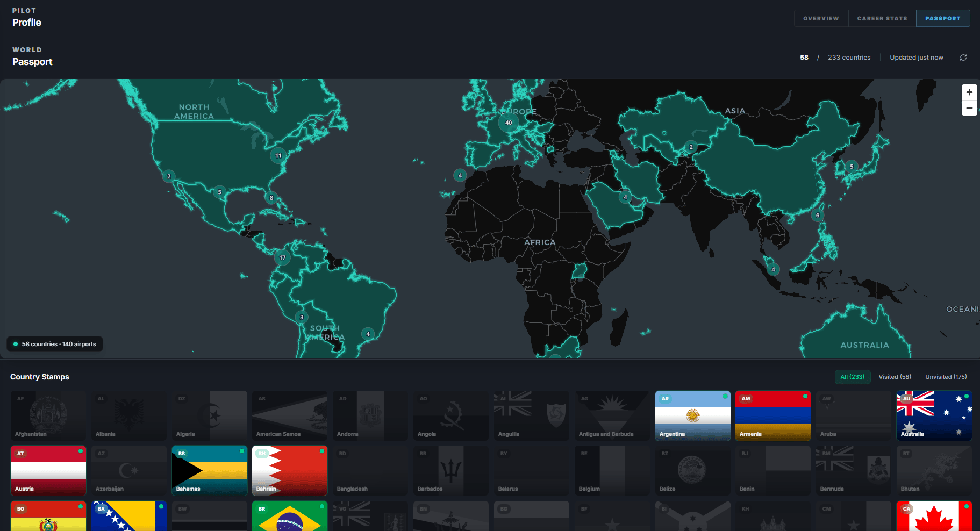Screen dimensions: 980x531
Task: Select the Bermuda stamp card
Action: click(853, 471)
